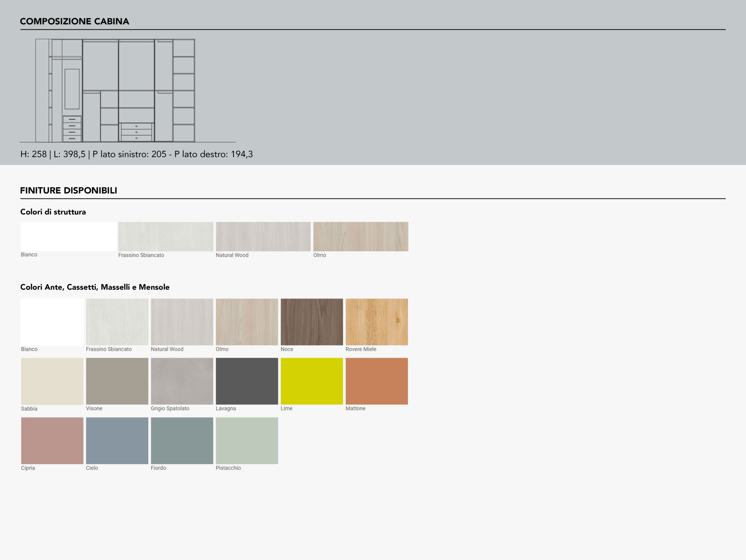Select the Rovere Miele wood swatch
The image size is (746, 560).
coord(377,322)
